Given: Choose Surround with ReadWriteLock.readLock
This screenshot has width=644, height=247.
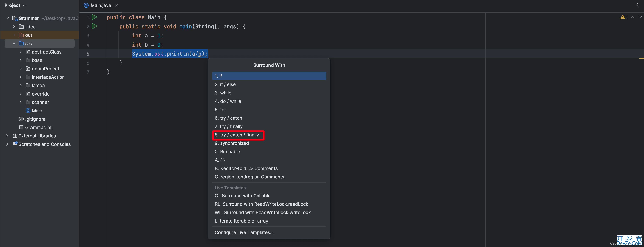Looking at the screenshot, I should 269,204.
